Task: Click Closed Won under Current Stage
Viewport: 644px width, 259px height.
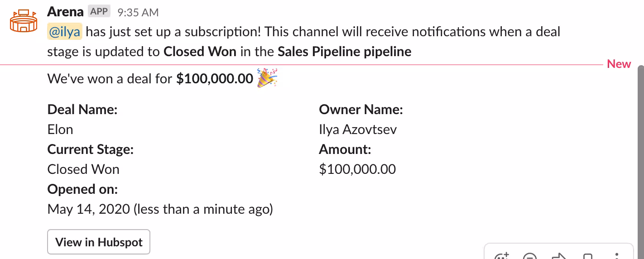Action: 83,169
